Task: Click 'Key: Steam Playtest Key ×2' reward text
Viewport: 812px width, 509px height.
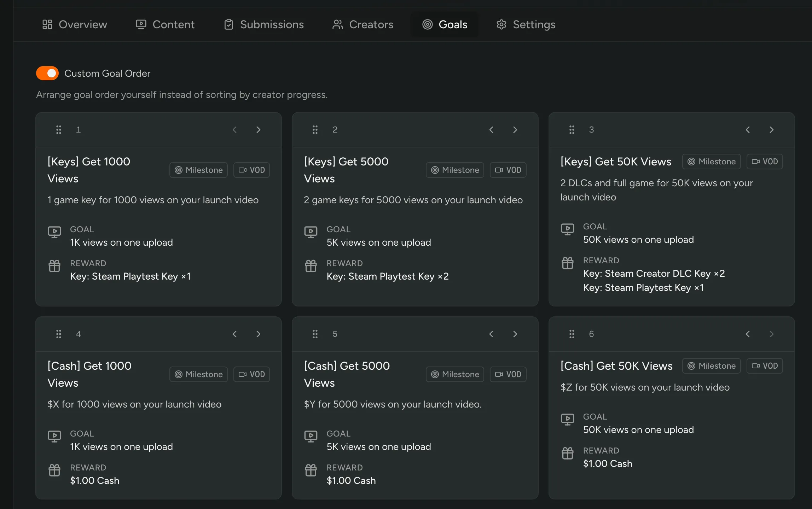Action: pyautogui.click(x=388, y=276)
